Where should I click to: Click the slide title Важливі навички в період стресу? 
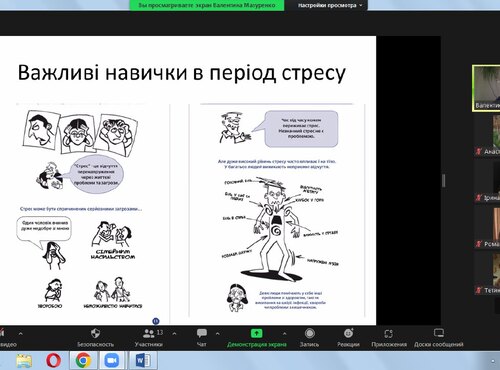click(x=182, y=73)
